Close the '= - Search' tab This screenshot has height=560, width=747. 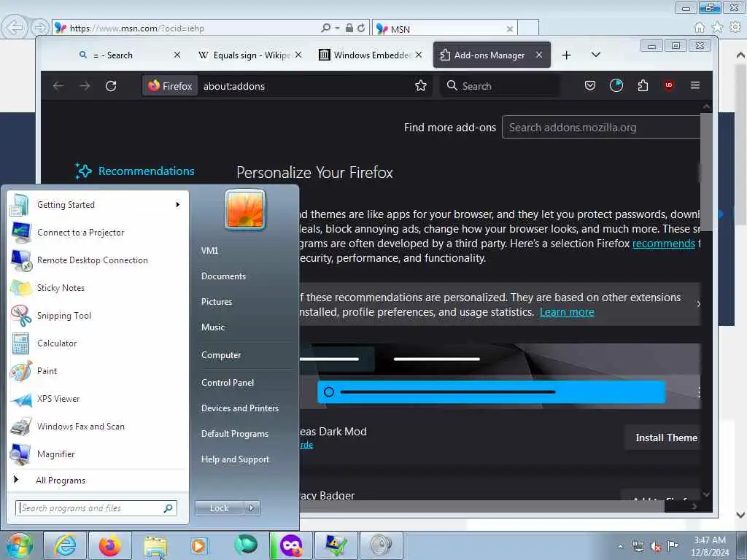point(177,55)
